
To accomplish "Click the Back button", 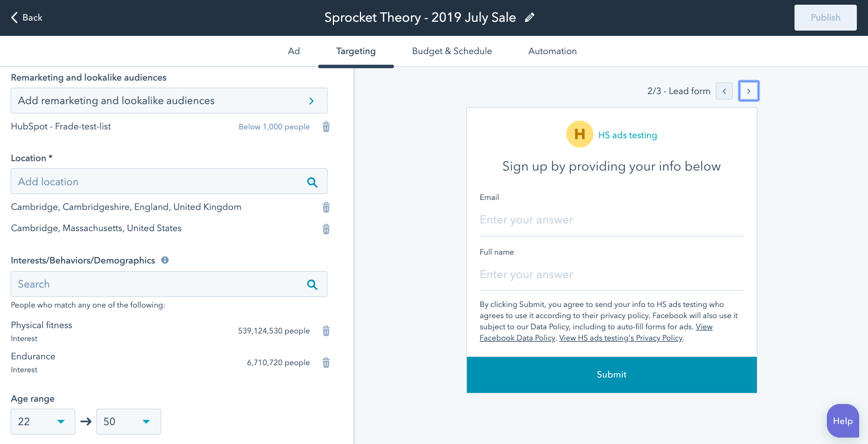I will [26, 18].
